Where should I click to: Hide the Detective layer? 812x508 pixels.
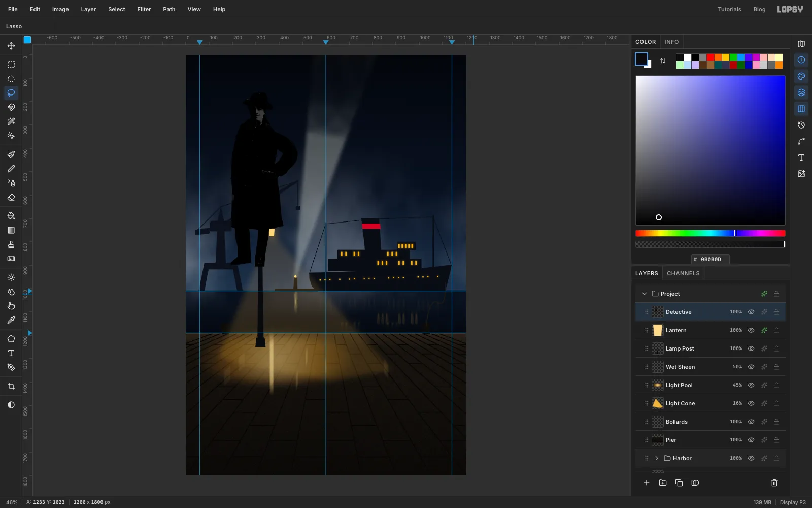pos(751,312)
